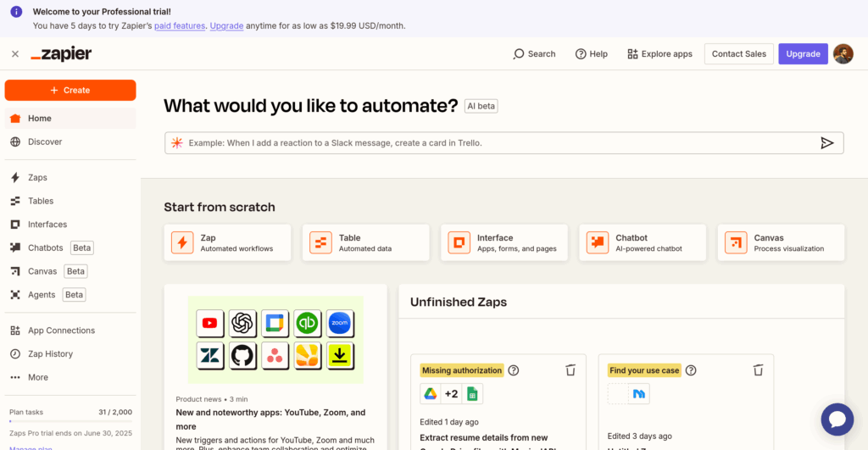The width and height of the screenshot is (868, 450).
Task: Click the Zendesk app icon
Action: coord(210,356)
